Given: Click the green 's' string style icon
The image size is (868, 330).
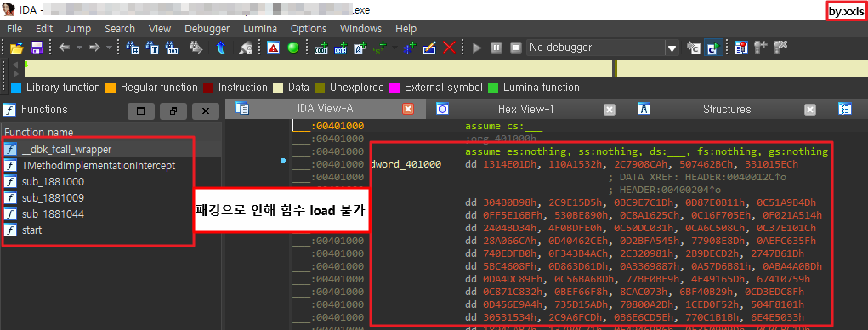Looking at the screenshot, I should [380, 48].
